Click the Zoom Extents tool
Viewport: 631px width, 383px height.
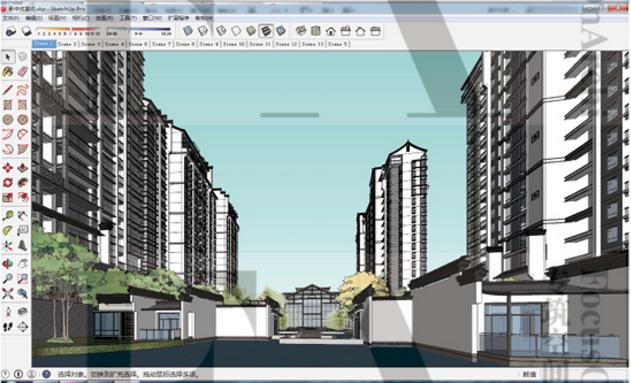tap(8, 293)
